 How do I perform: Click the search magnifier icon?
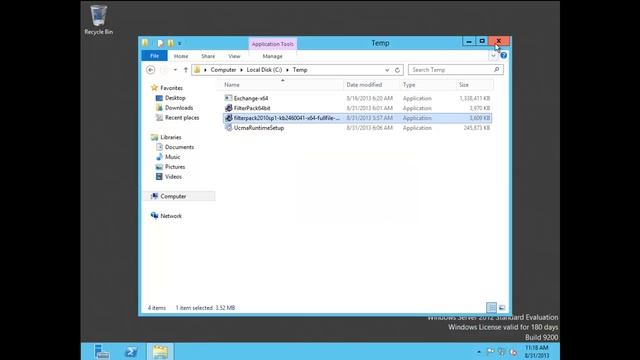(497, 70)
